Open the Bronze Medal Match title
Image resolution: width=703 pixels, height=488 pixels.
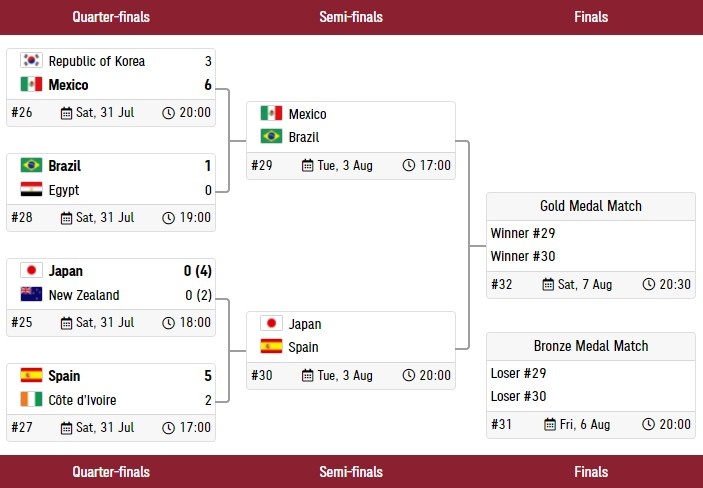coord(591,346)
